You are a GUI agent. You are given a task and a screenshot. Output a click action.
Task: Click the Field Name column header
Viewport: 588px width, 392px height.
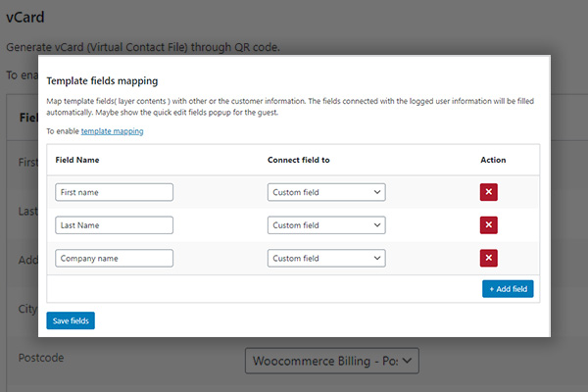click(x=77, y=160)
